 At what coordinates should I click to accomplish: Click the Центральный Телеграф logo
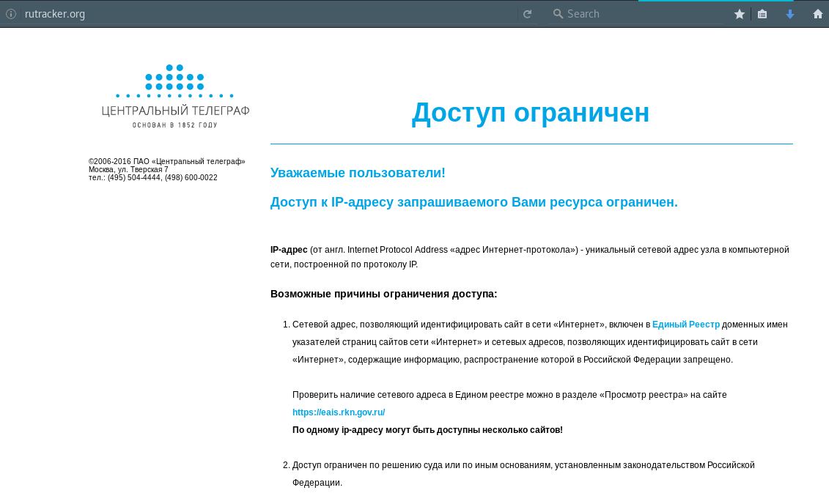point(175,96)
